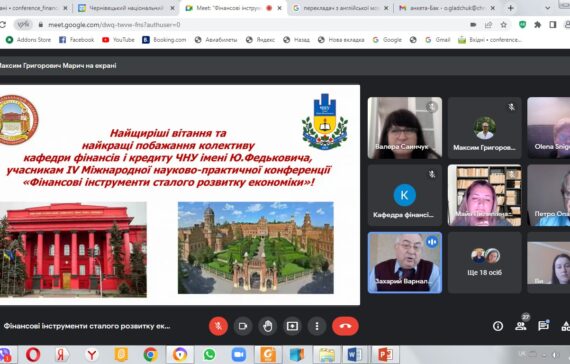Open Авиабилеты bookmark
570x364 pixels.
tap(216, 40)
